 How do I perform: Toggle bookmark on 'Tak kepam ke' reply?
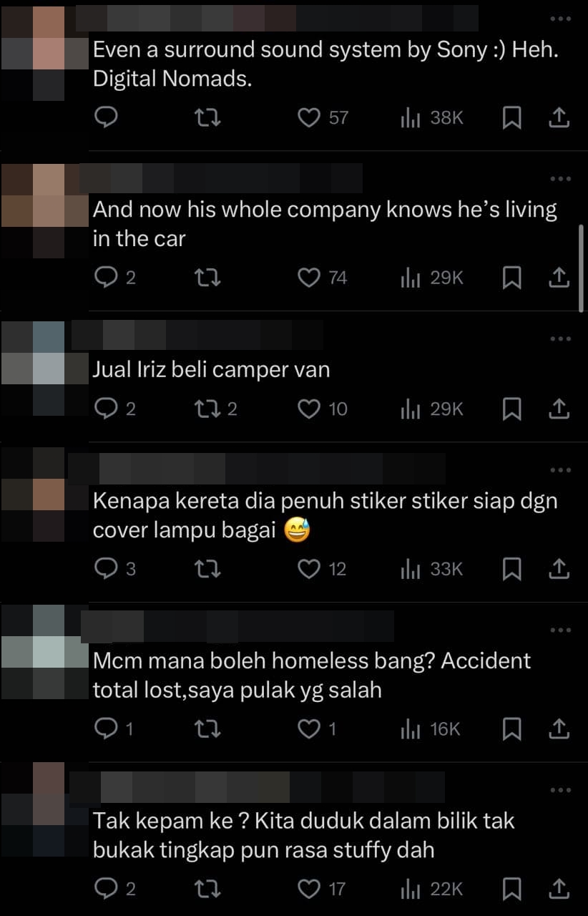[x=511, y=890]
